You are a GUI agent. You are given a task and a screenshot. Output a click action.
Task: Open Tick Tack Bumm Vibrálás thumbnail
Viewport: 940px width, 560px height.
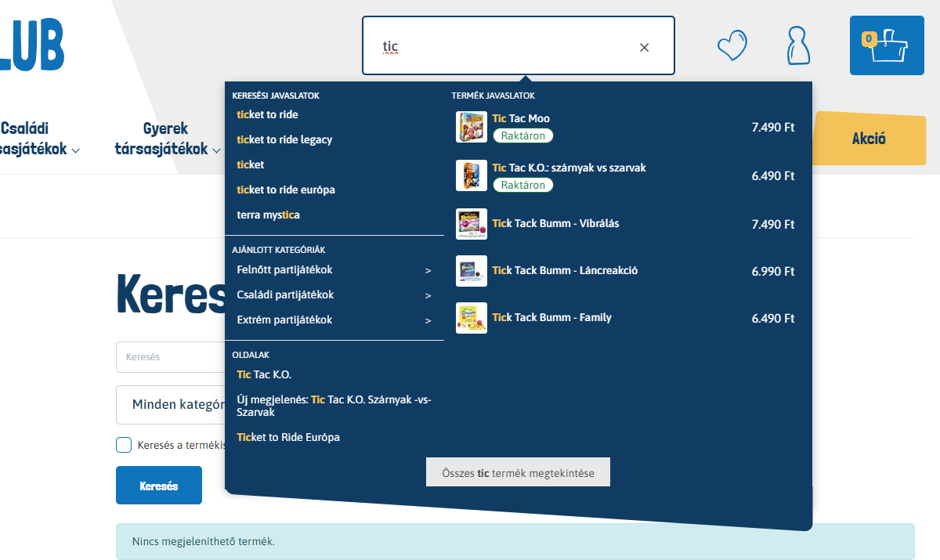point(472,224)
